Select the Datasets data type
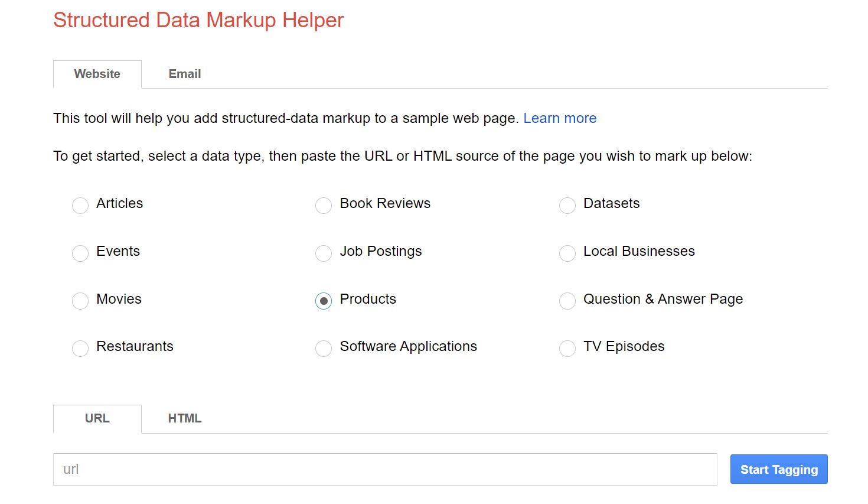This screenshot has height=504, width=868. pyautogui.click(x=567, y=205)
